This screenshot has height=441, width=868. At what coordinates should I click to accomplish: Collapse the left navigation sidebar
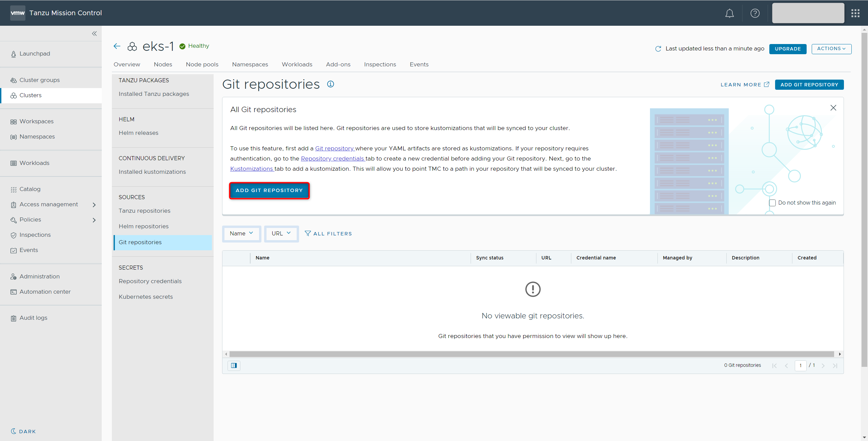pos(94,34)
